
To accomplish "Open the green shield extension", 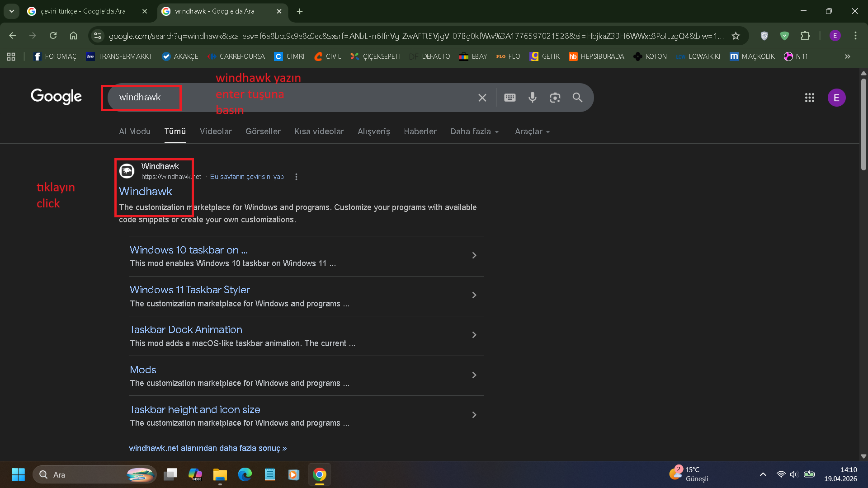I will [x=784, y=36].
